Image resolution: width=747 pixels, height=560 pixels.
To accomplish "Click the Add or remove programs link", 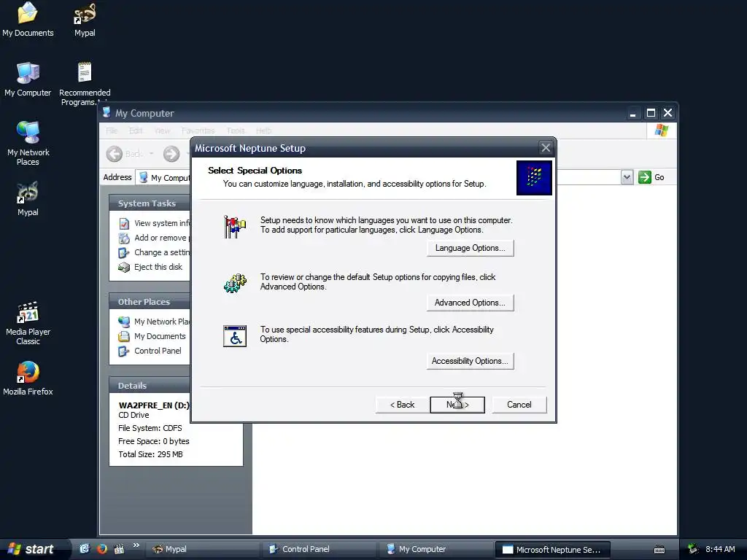I will 162,238.
